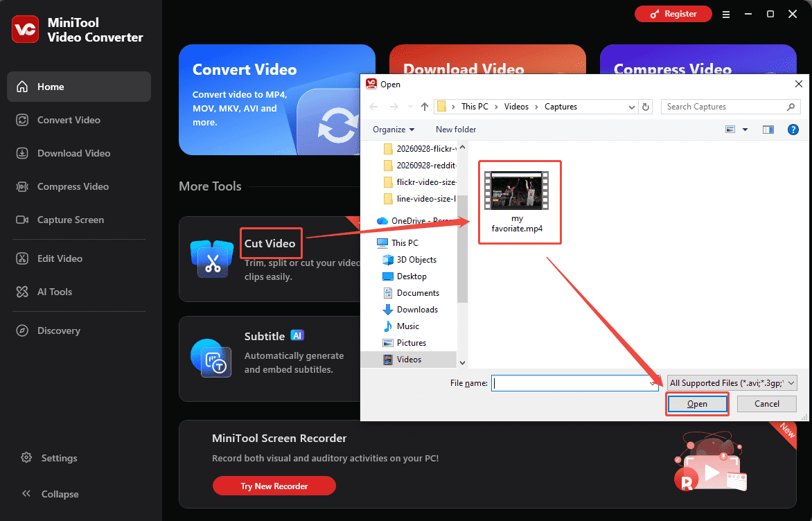Viewport: 812px width, 521px height.
Task: Click the Up one level arrow
Action: pos(425,107)
